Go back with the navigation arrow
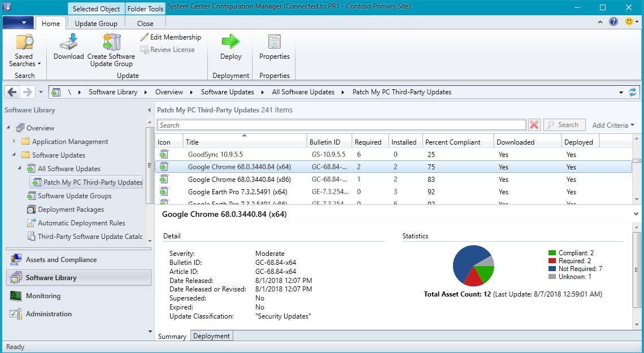Screen dimensions: 644x353 coord(12,92)
